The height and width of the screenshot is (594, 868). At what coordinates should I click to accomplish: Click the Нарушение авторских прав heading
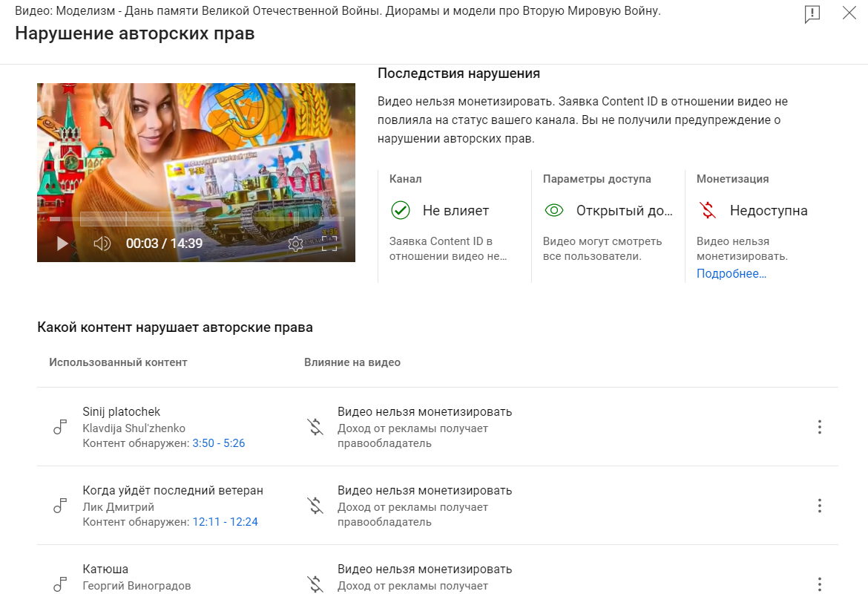(x=134, y=33)
